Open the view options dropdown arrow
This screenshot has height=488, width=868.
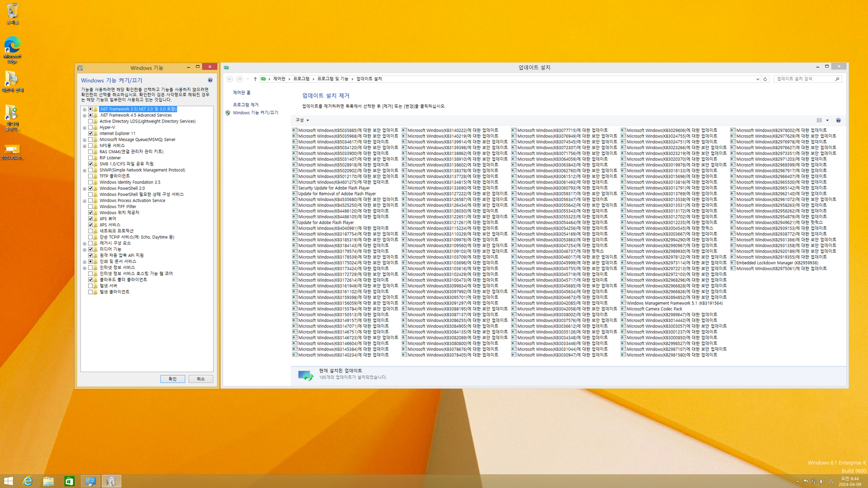(827, 121)
